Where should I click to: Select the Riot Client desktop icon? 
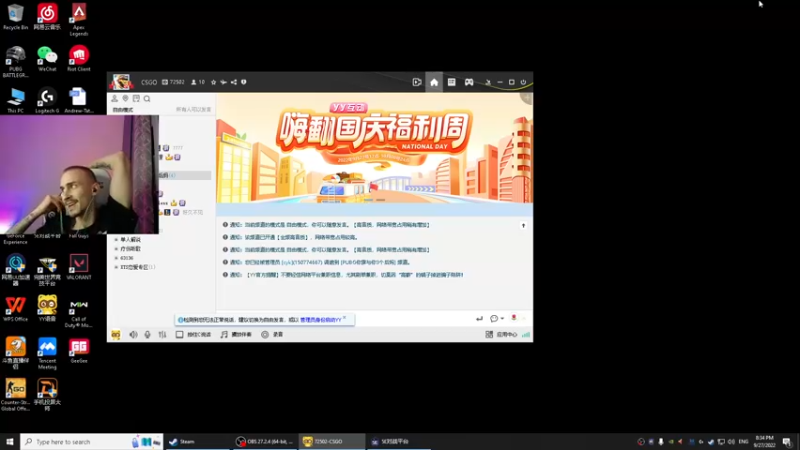pos(79,58)
